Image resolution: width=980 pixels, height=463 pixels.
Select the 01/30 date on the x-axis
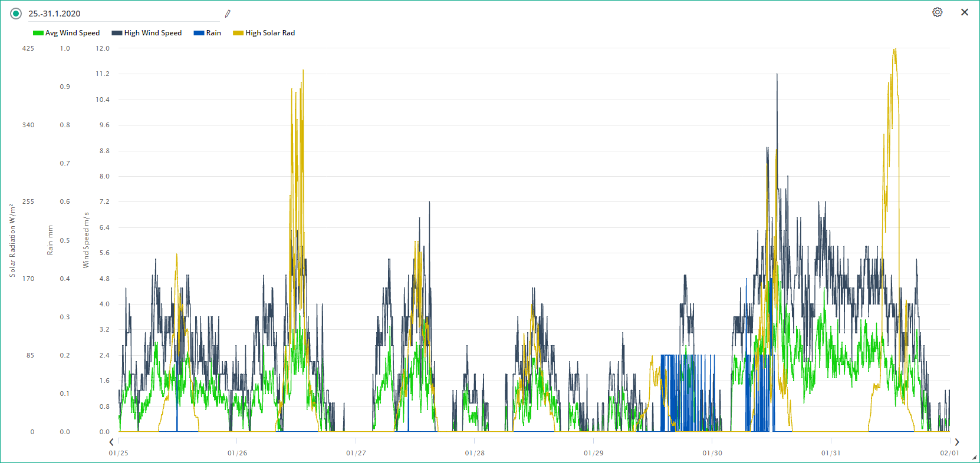712,453
